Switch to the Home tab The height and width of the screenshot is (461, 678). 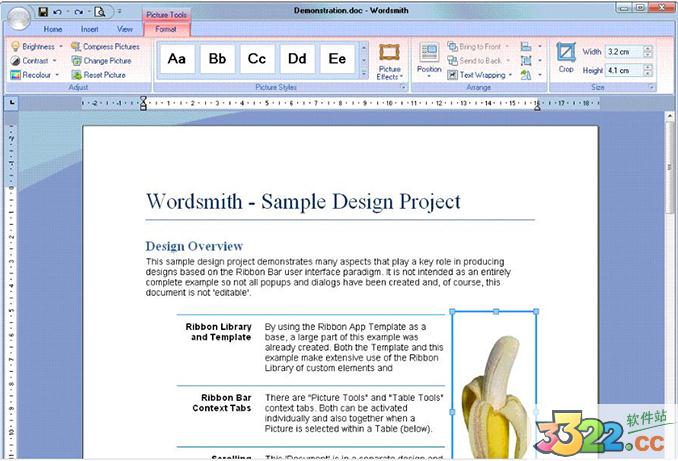[x=53, y=29]
